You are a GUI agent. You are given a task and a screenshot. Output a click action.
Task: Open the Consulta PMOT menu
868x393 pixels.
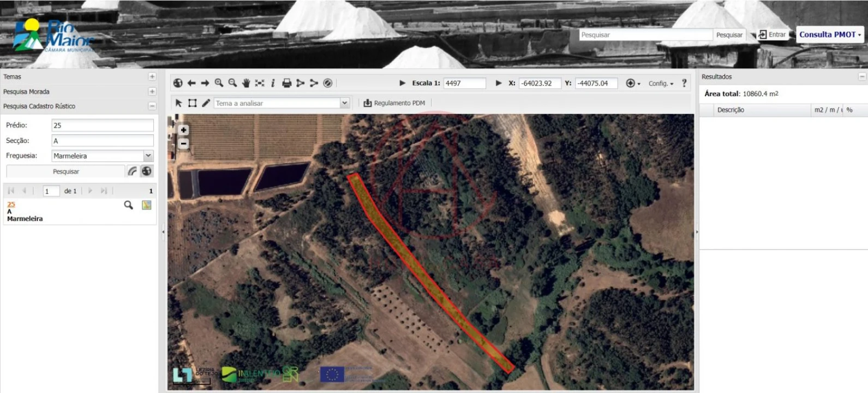pos(830,34)
